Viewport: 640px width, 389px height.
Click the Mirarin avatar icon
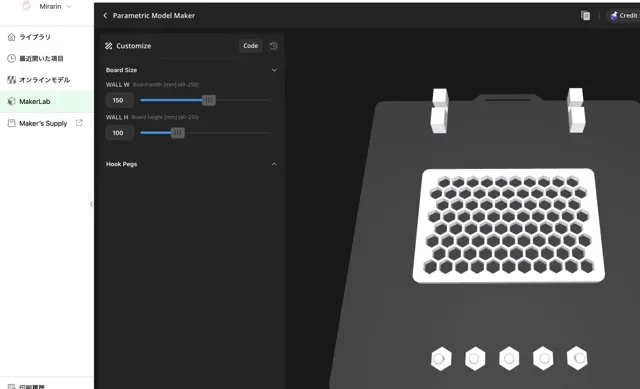(27, 6)
